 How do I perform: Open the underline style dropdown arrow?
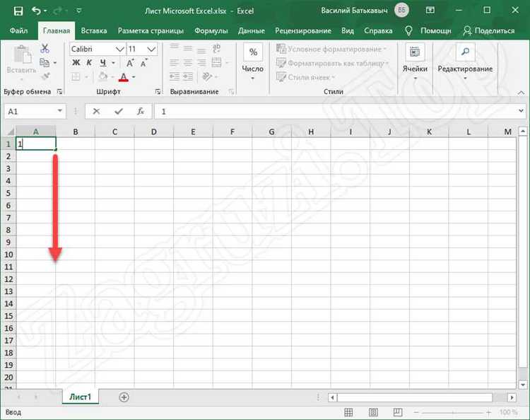(x=113, y=63)
